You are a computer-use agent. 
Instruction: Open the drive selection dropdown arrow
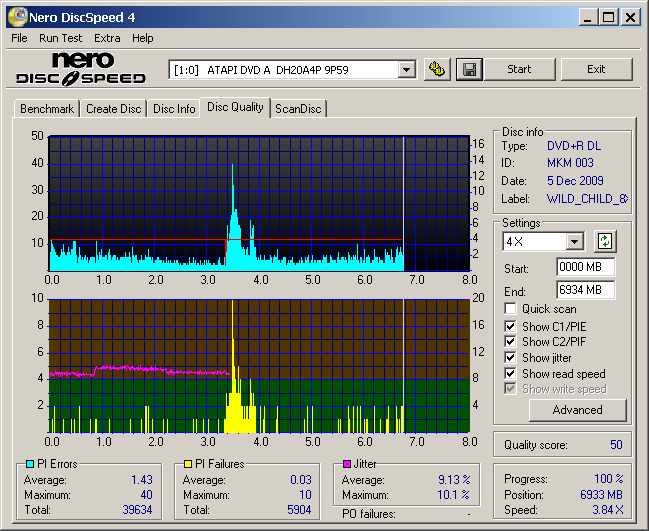[407, 70]
